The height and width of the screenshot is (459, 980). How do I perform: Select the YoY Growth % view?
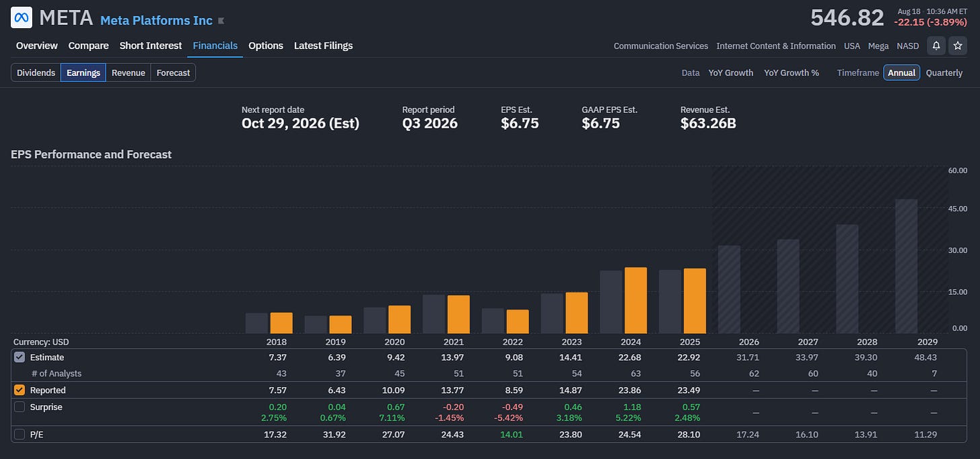792,73
